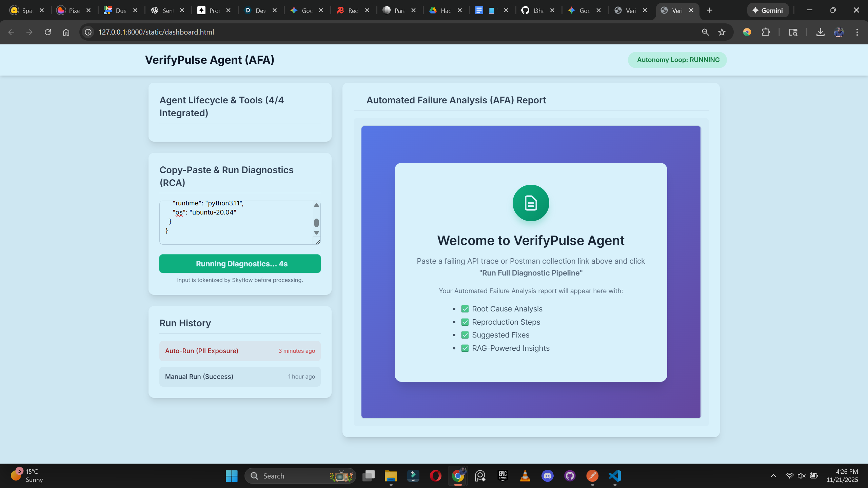Viewport: 868px width, 488px height.
Task: Bookmark this page with the star icon
Action: [x=722, y=32]
